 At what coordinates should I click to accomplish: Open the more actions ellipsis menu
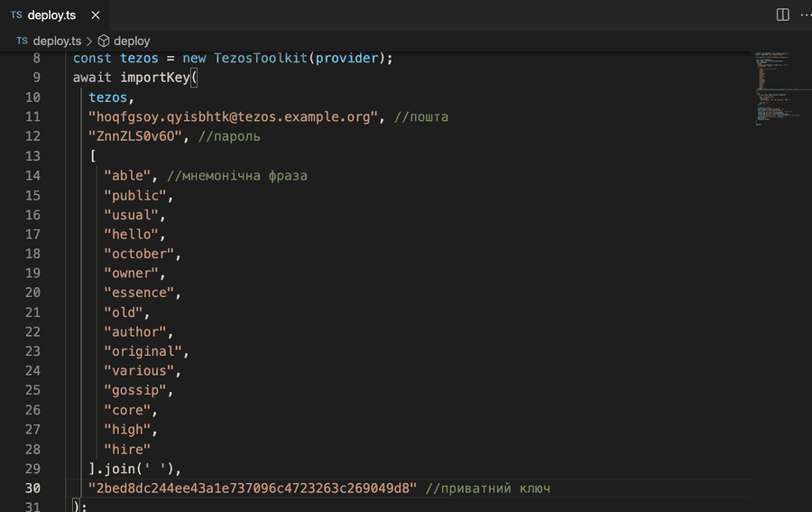point(804,14)
